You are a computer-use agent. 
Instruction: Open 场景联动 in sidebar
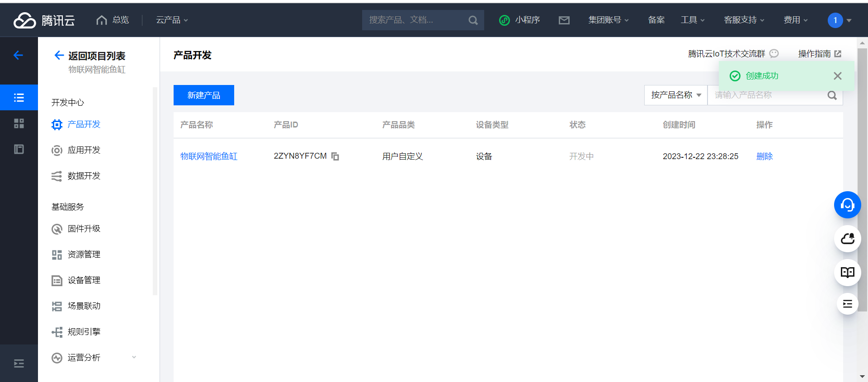84,306
